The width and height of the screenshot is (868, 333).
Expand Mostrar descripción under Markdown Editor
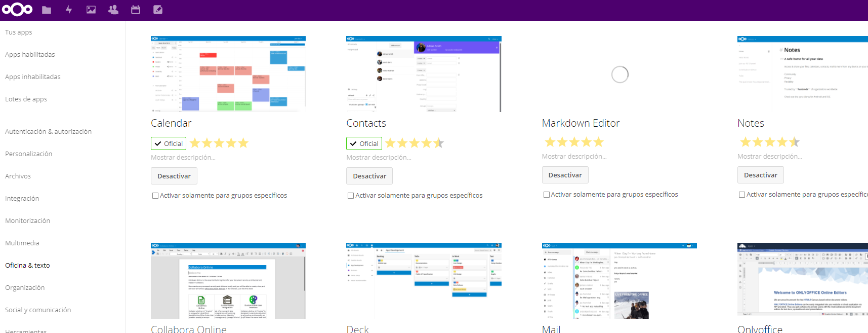pyautogui.click(x=574, y=157)
